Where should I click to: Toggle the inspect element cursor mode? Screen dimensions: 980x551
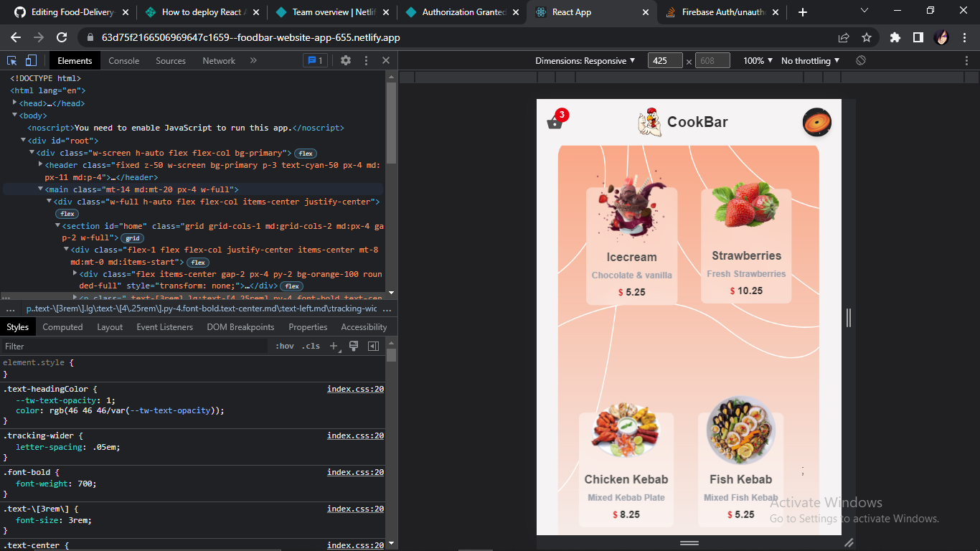[11, 61]
